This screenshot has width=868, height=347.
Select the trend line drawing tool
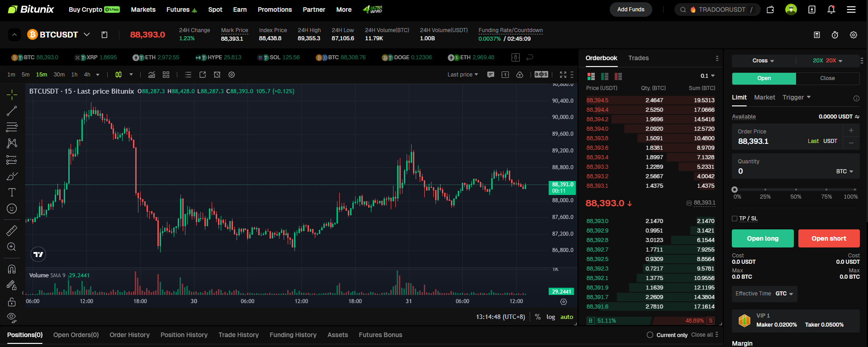[12, 111]
